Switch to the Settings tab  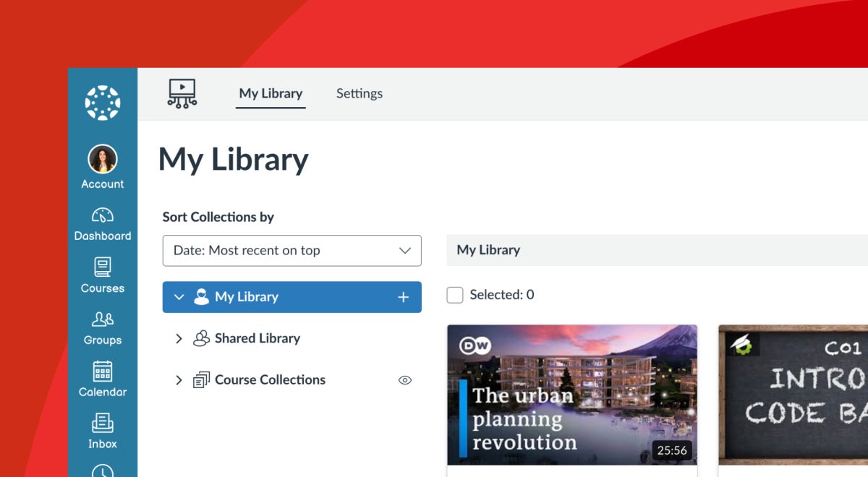359,93
